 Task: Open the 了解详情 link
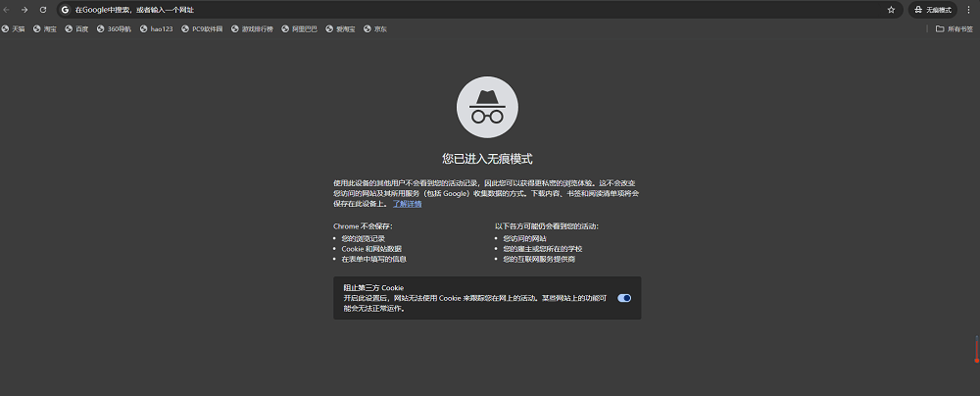pos(407,204)
